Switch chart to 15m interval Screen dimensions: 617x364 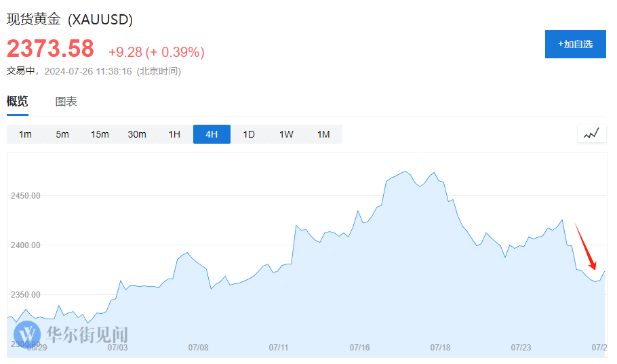click(x=100, y=134)
